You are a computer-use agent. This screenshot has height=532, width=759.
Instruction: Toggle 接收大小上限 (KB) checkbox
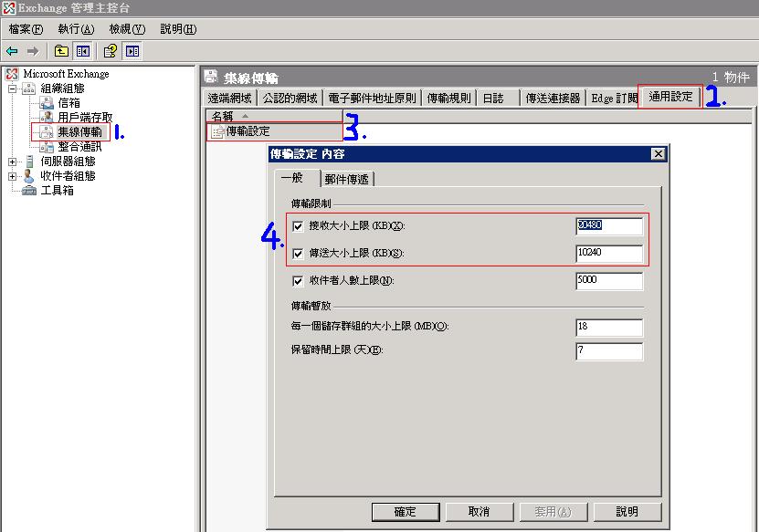pyautogui.click(x=298, y=226)
